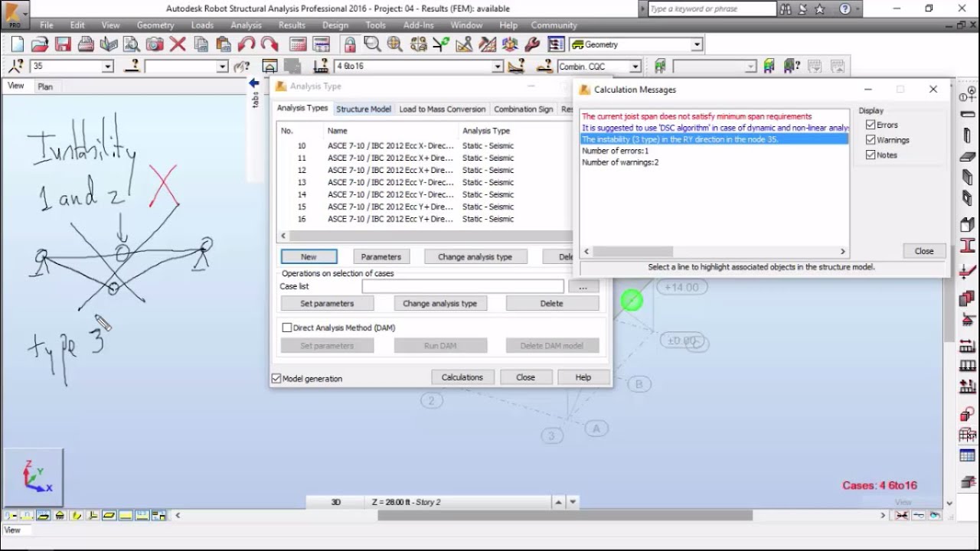Open a project with the folder icon
Screen dimensions: 980x551
(x=40, y=44)
